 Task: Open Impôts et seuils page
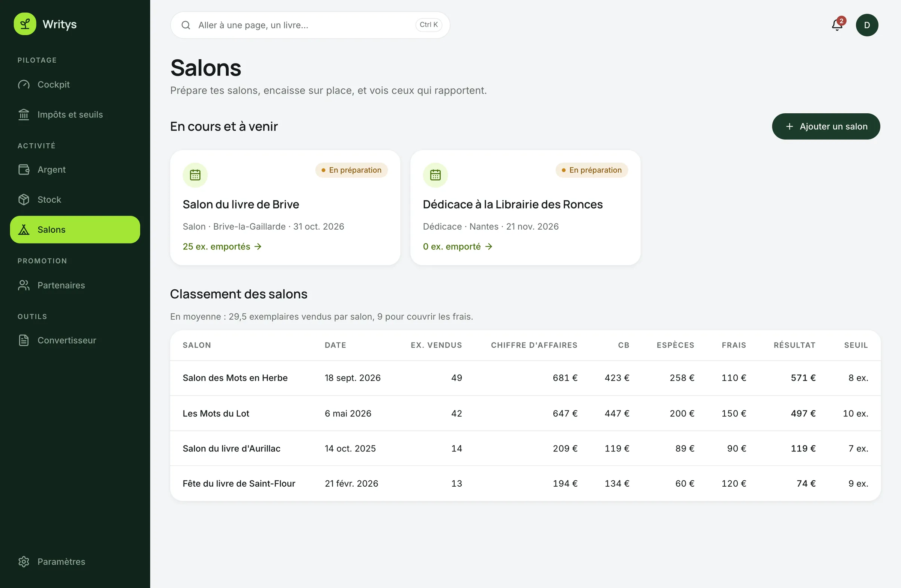[75, 114]
